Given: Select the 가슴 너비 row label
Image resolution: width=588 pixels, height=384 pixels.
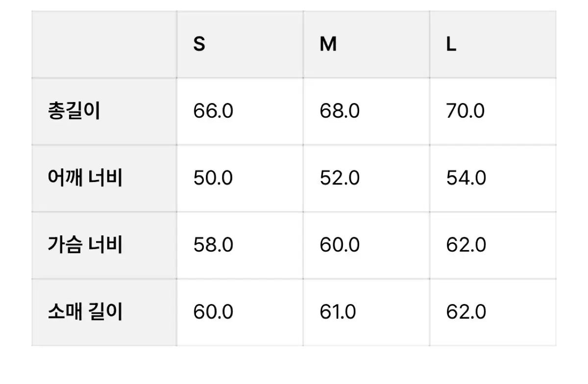Looking at the screenshot, I should pyautogui.click(x=85, y=245).
